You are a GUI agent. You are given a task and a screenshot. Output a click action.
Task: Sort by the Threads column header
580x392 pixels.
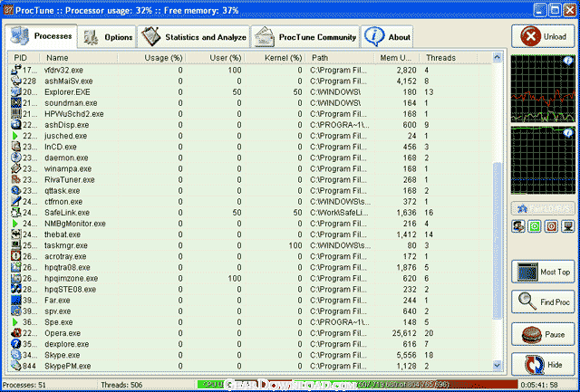[x=449, y=58]
